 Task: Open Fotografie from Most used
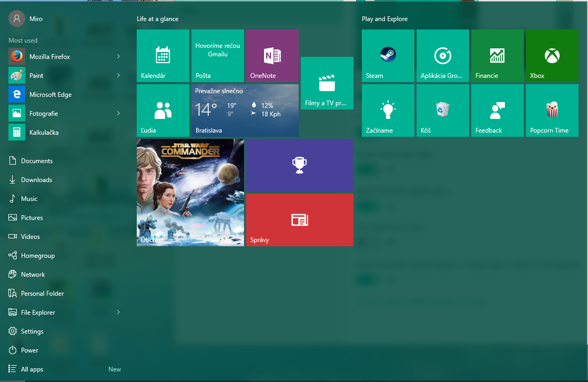tap(66, 113)
